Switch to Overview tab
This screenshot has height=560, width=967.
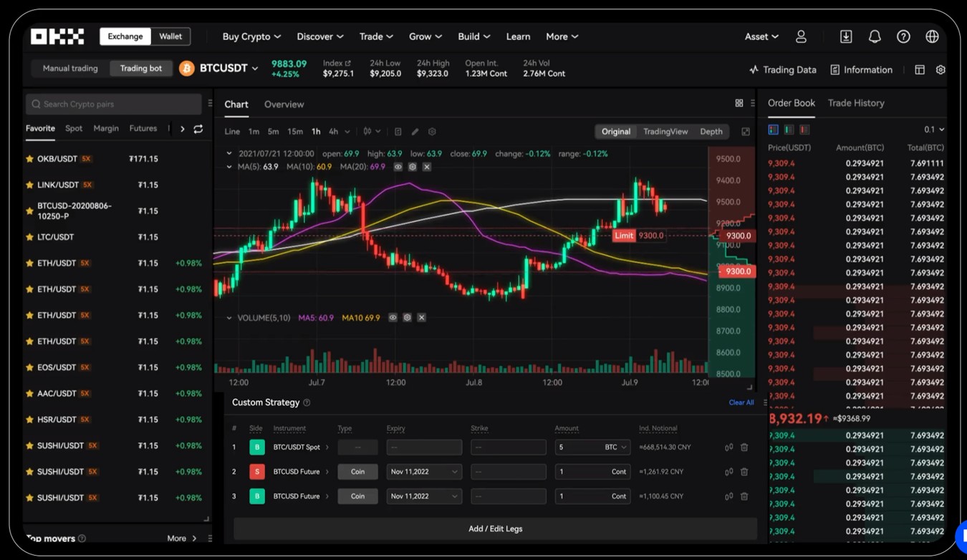(x=284, y=105)
